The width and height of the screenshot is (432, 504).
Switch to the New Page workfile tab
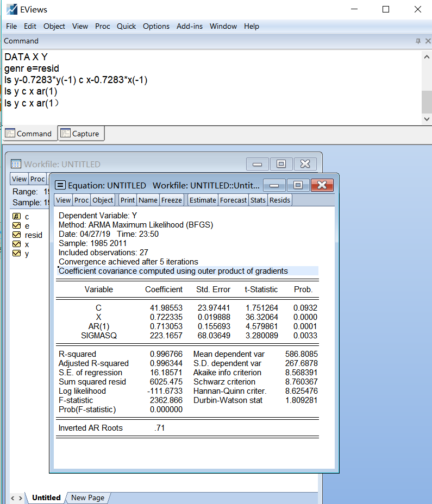tap(87, 497)
